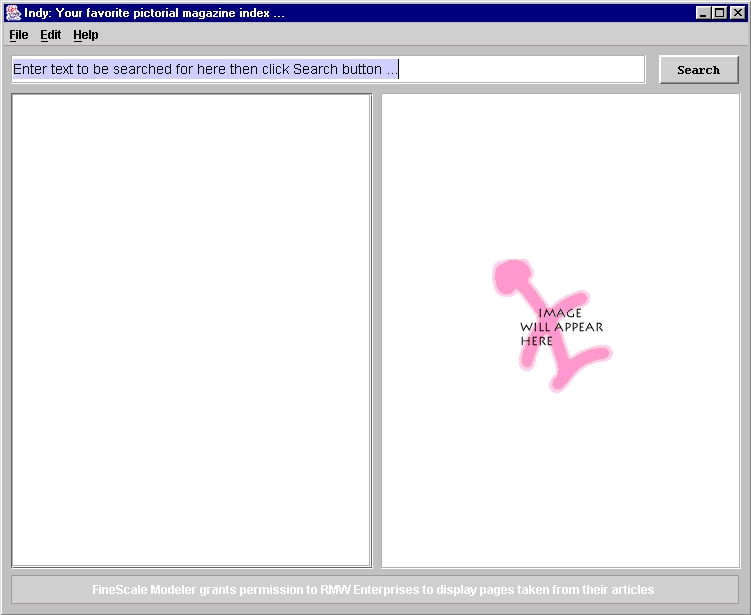This screenshot has height=615, width=751.
Task: Maximize the Indy window
Action: [x=720, y=13]
